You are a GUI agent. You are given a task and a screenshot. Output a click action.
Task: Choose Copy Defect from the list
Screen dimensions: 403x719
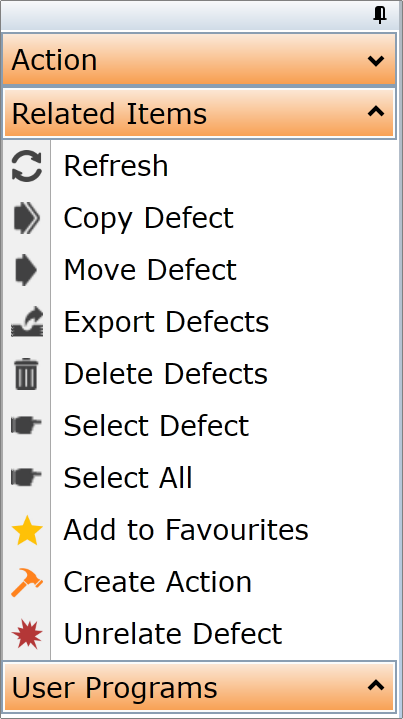pos(149,218)
